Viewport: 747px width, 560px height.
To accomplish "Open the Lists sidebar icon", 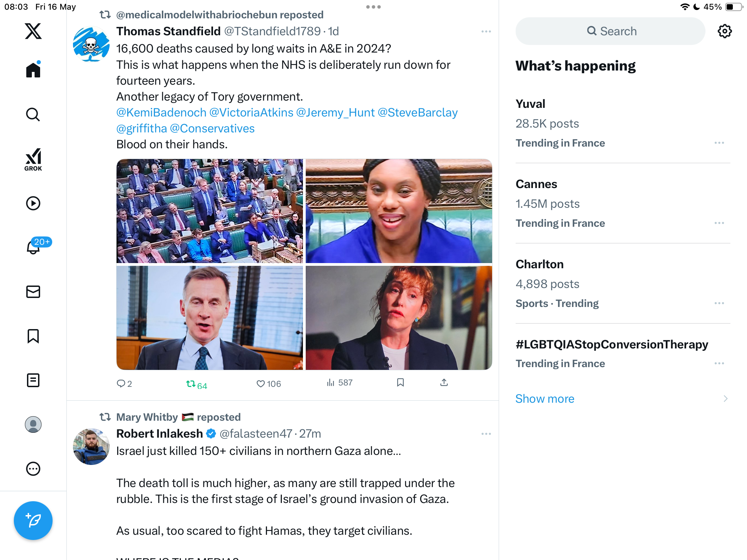I will [33, 380].
